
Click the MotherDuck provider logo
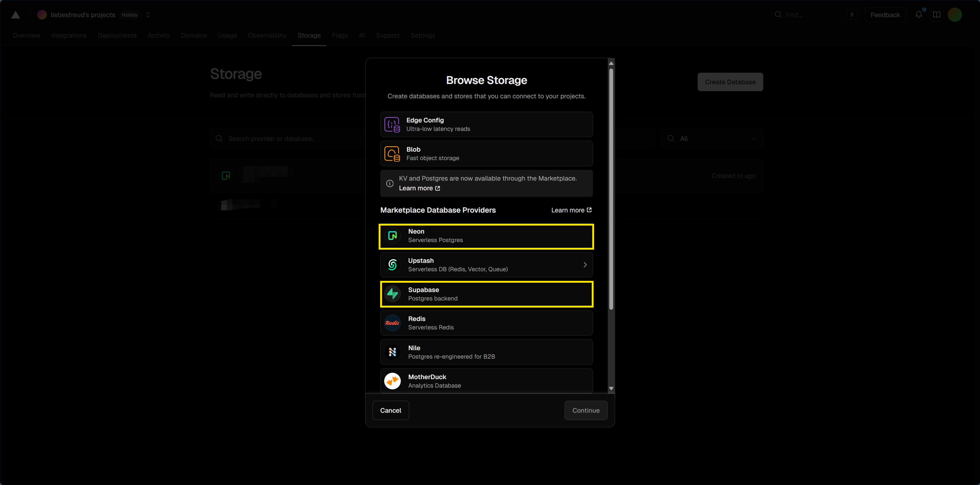[x=392, y=381]
